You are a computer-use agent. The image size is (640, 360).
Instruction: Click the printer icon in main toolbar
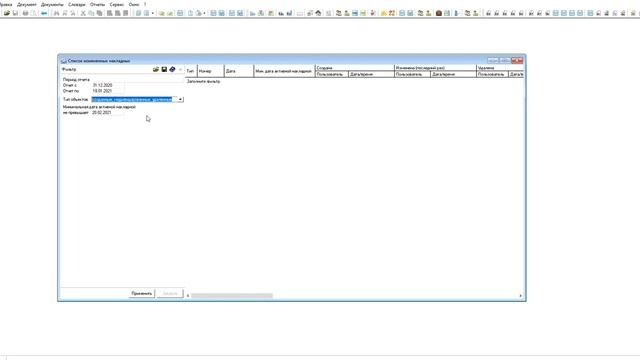pos(25,13)
